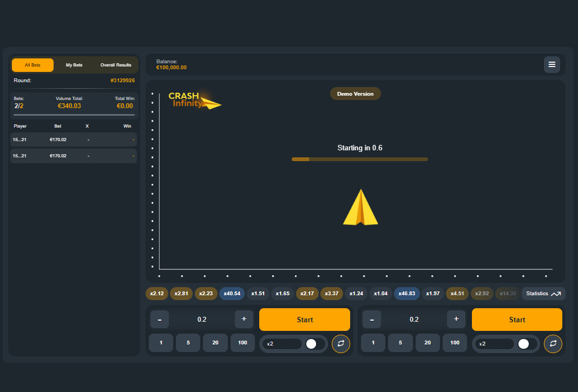Click the Bets 2/2 counter
The height and width of the screenshot is (392, 578).
pos(19,106)
